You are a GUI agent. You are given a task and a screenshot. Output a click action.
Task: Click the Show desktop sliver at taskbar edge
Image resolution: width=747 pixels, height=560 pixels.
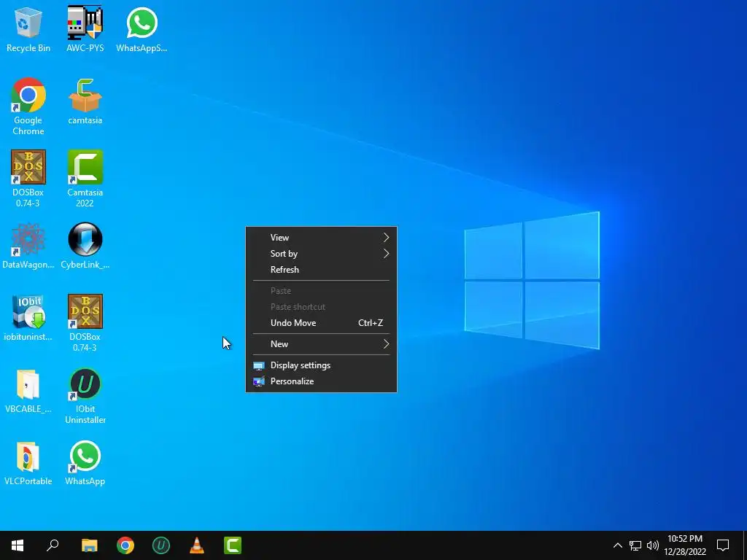coord(745,545)
